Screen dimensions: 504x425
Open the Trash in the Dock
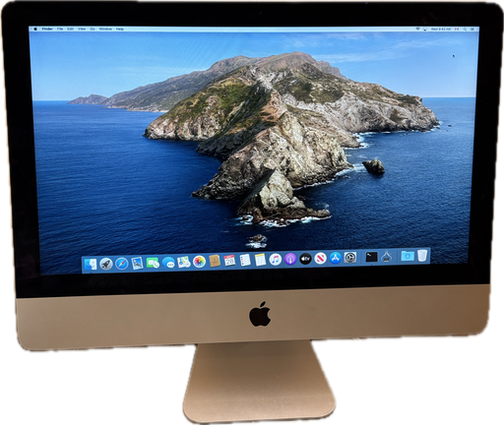click(422, 256)
